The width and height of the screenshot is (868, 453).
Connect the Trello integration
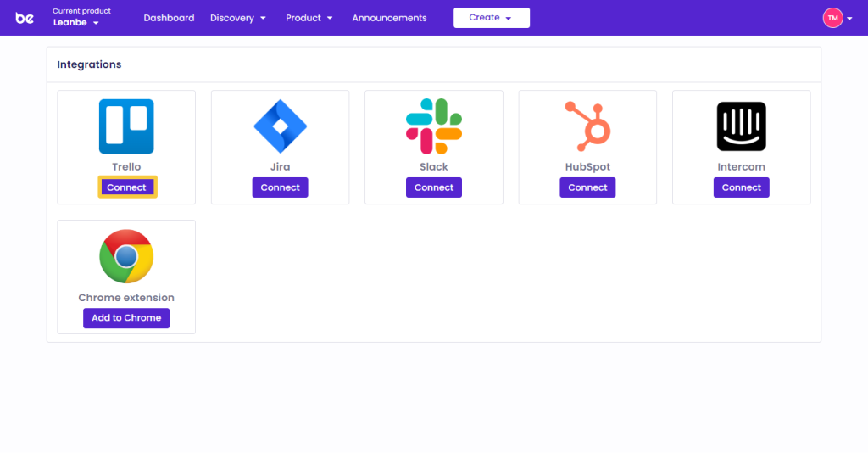coord(126,187)
